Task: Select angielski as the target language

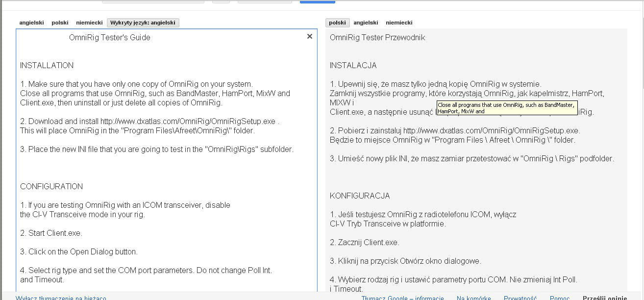Action: click(x=366, y=23)
